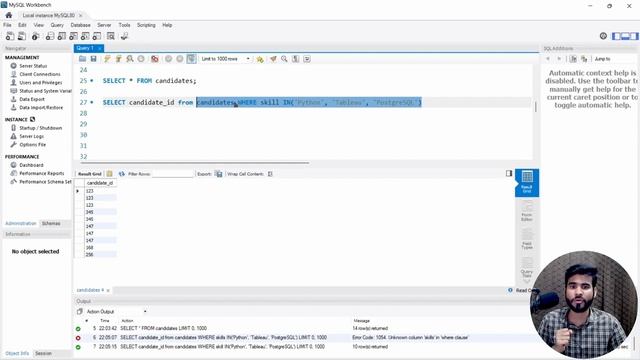
Task: Close the Query 1 tab
Action: click(x=100, y=48)
